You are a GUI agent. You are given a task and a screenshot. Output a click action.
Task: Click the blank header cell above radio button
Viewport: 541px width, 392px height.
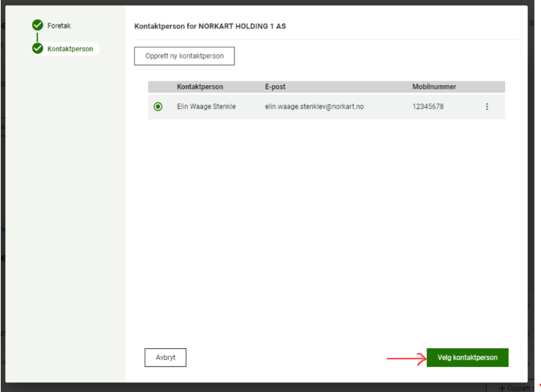coord(158,86)
